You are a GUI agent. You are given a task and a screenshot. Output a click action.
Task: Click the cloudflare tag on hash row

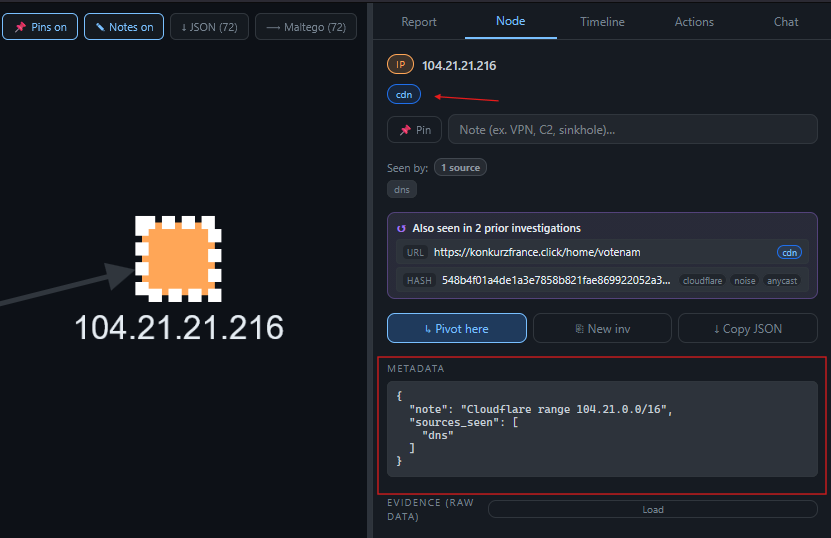pos(702,281)
